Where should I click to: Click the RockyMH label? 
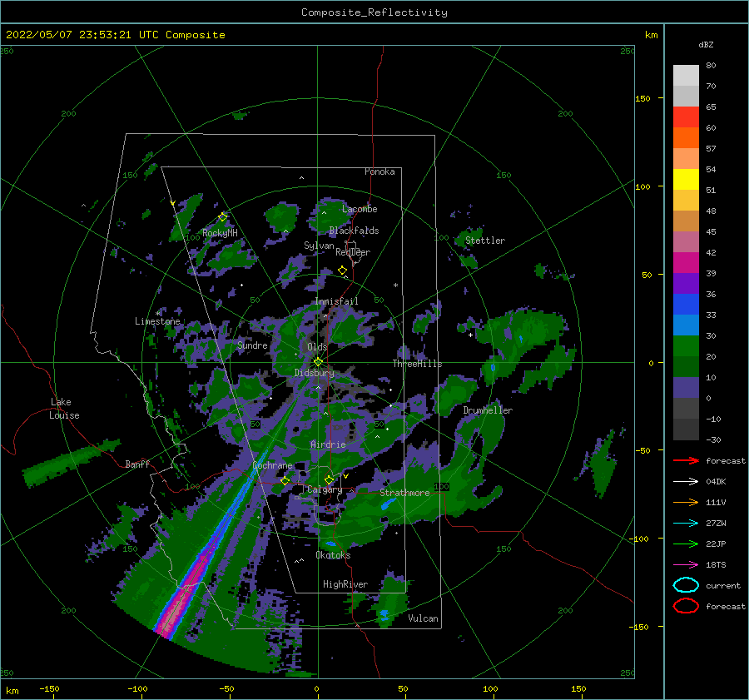[x=220, y=233]
